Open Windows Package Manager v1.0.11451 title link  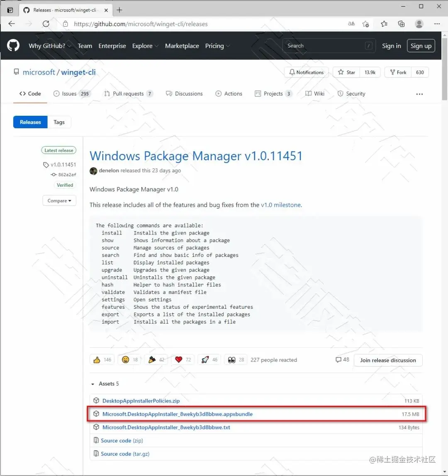pos(196,156)
